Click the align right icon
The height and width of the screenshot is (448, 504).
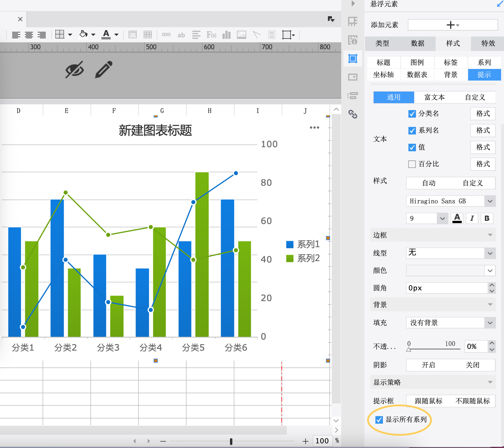point(42,35)
